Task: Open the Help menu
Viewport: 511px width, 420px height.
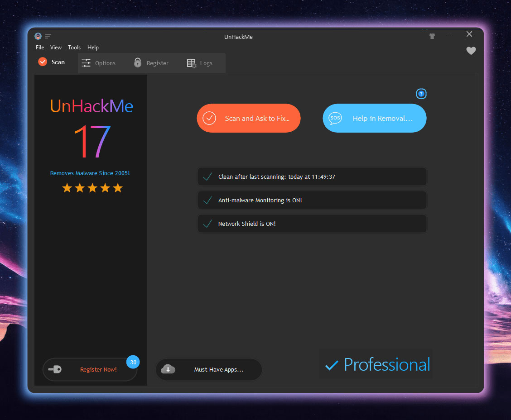Action: click(x=93, y=48)
